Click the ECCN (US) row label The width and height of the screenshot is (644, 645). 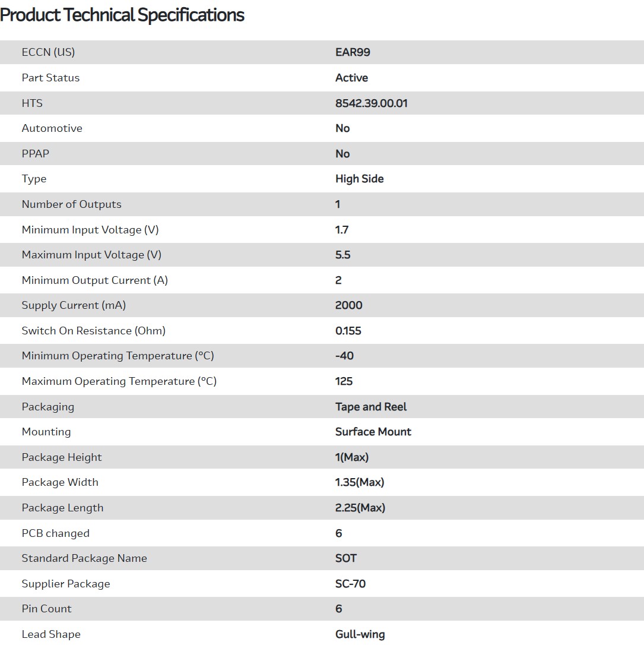[x=48, y=52]
